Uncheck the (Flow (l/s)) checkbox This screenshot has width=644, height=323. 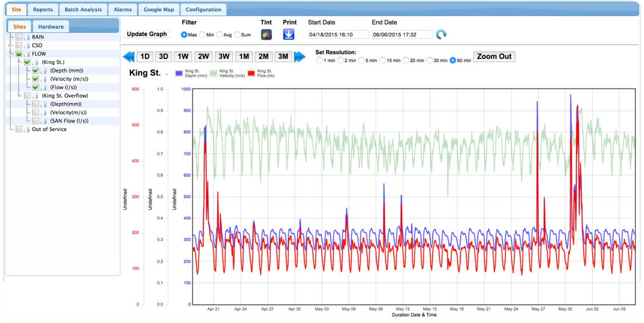tap(36, 87)
